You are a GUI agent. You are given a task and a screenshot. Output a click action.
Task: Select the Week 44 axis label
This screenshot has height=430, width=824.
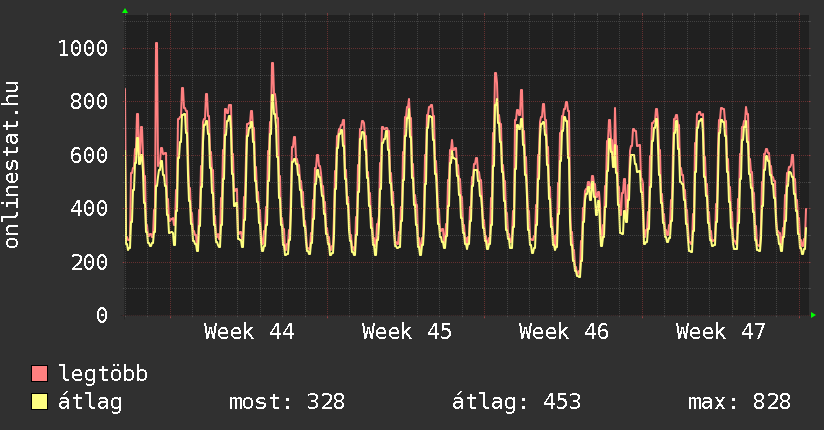tap(249, 332)
